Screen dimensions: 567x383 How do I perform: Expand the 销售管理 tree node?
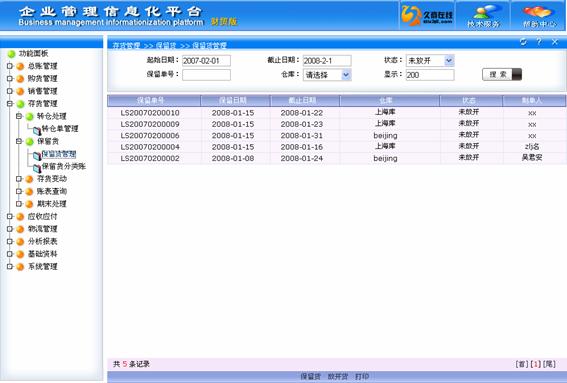click(x=10, y=91)
